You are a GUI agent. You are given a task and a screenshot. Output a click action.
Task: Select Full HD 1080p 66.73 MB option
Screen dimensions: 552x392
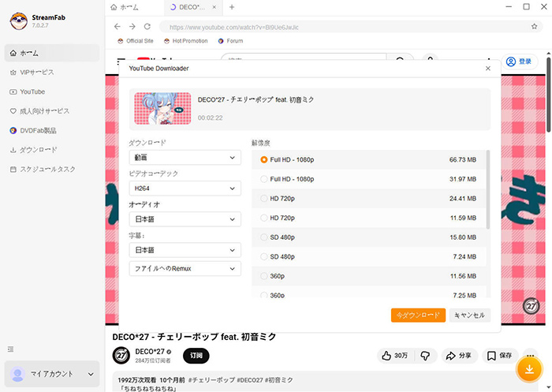368,160
